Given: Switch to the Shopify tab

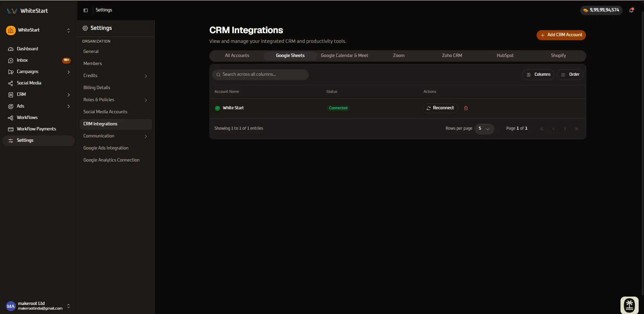Looking at the screenshot, I should pyautogui.click(x=558, y=56).
